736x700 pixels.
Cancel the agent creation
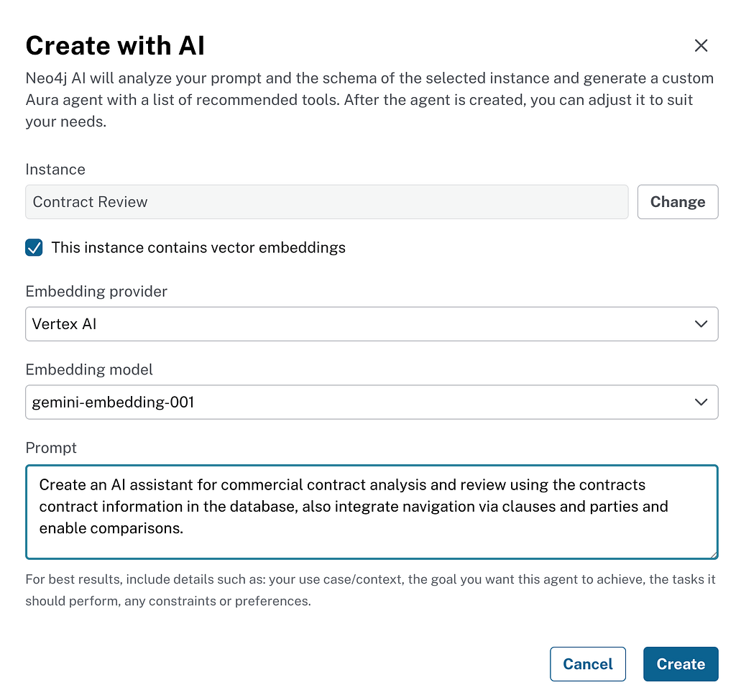point(588,664)
